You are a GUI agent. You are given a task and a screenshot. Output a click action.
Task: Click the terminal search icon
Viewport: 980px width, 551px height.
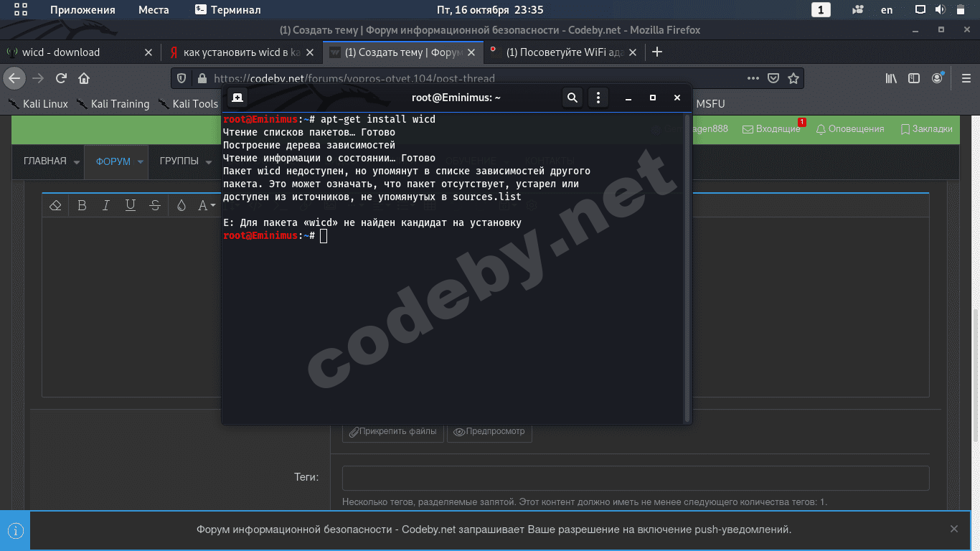pyautogui.click(x=572, y=98)
